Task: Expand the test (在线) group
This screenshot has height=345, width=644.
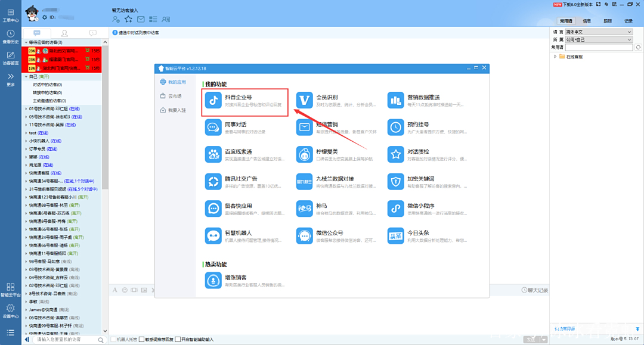Action: click(x=26, y=133)
